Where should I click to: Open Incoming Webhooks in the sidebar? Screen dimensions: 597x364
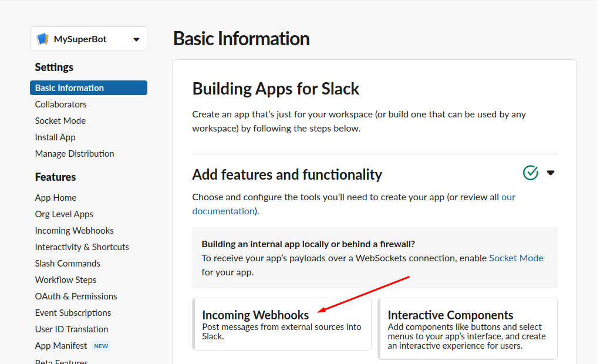click(74, 230)
